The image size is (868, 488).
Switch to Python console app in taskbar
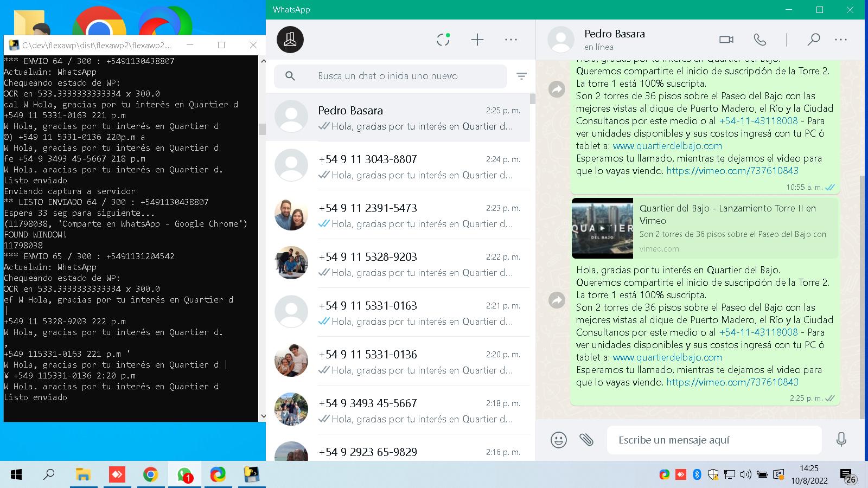[x=251, y=475]
